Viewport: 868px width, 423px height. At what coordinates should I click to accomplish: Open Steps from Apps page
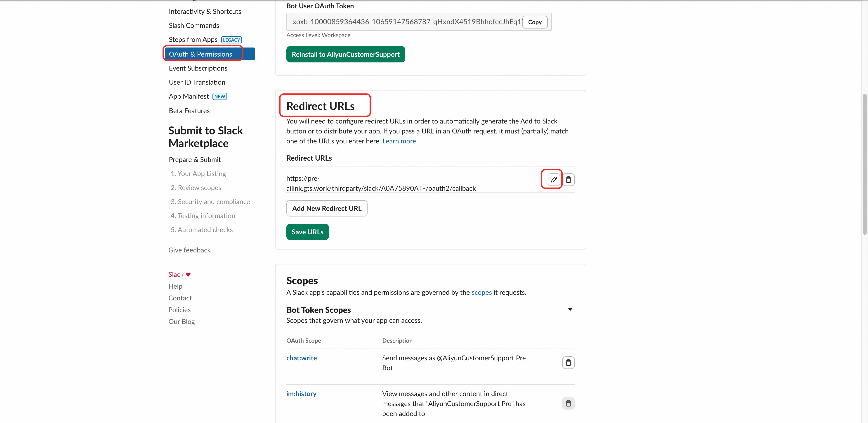(193, 40)
